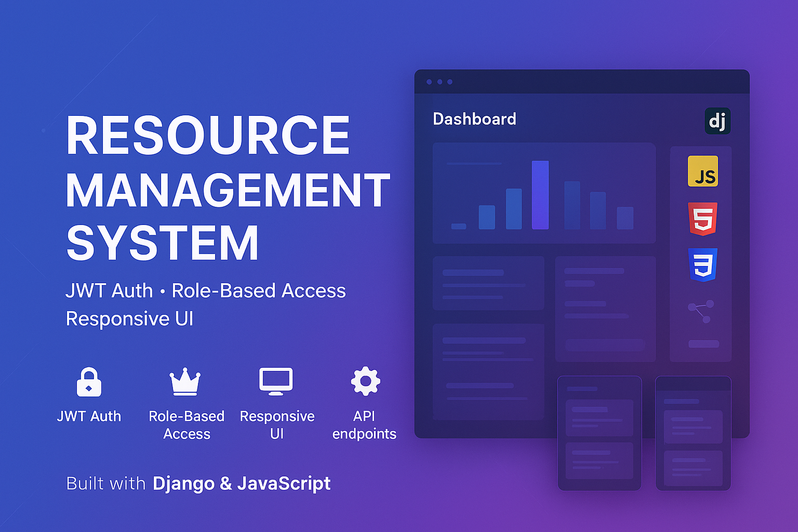
Task: Open the JWT Auth menu label
Action: [x=89, y=416]
